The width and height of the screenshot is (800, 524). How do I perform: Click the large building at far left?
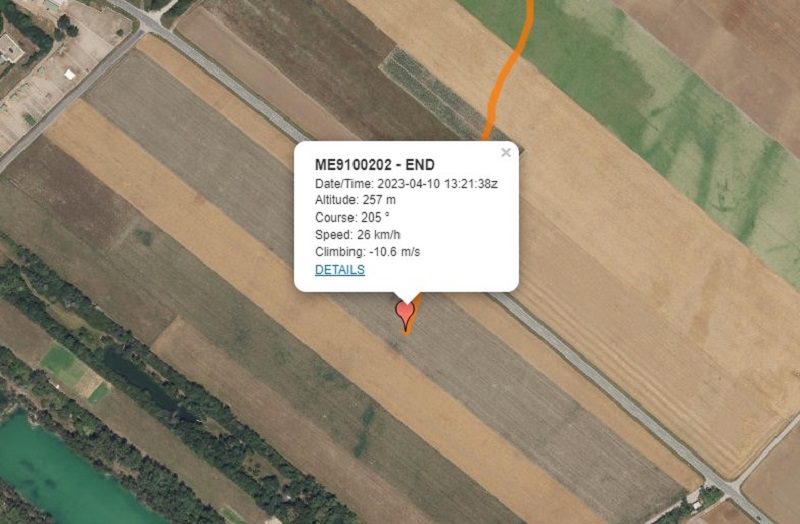[9, 49]
